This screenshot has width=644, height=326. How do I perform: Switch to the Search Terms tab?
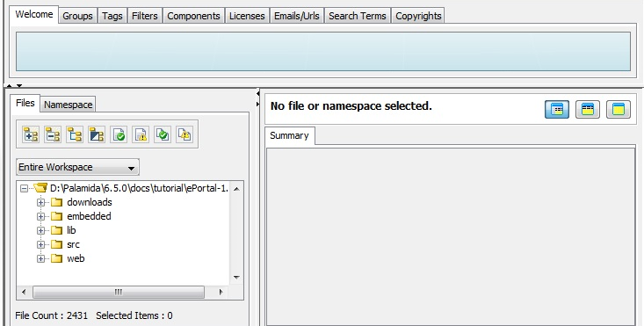click(x=358, y=16)
